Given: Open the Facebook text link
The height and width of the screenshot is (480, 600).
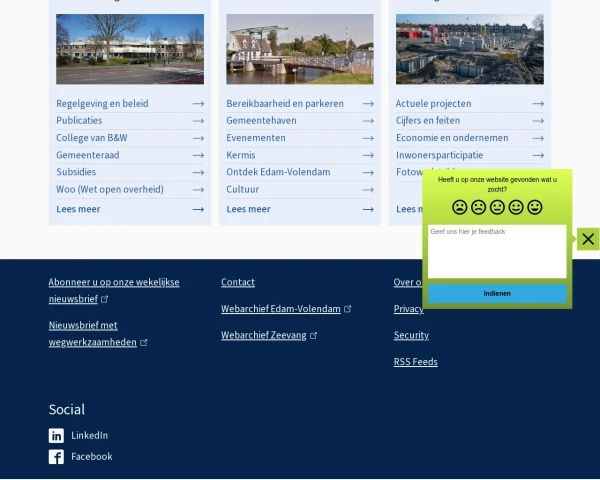Looking at the screenshot, I should click(x=92, y=457).
